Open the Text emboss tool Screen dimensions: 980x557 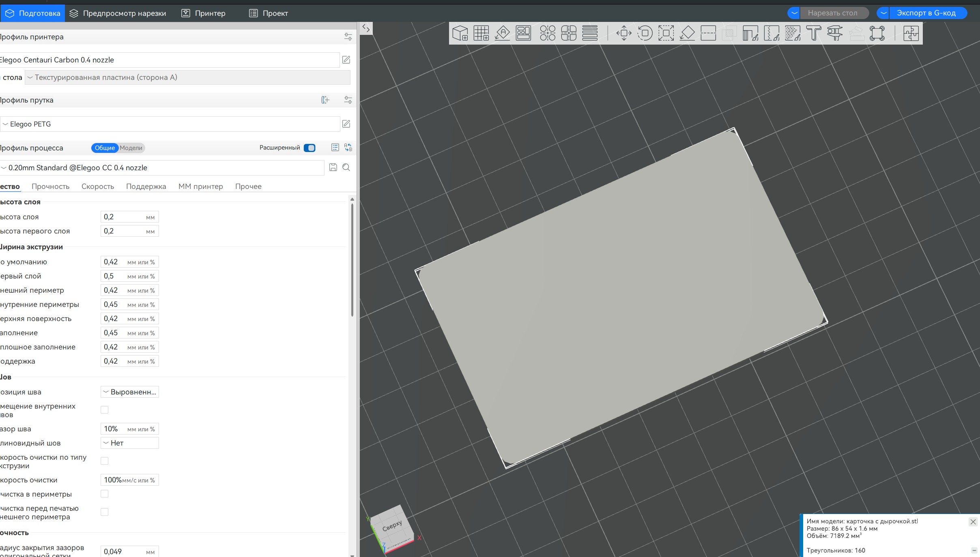coord(814,33)
